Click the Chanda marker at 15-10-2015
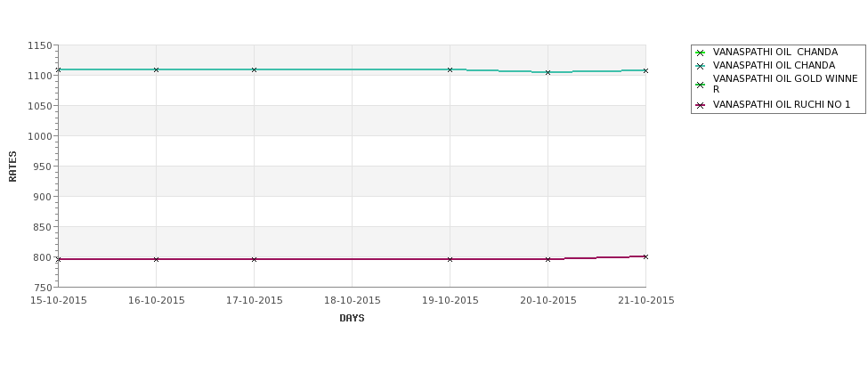This screenshot has width=868, height=382. click(x=58, y=69)
